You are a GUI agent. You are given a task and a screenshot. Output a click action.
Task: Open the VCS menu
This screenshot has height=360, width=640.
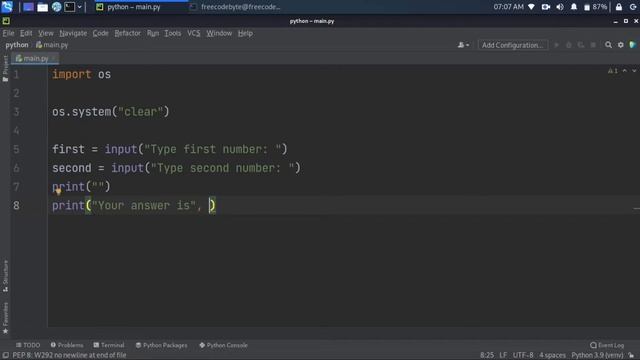click(193, 33)
